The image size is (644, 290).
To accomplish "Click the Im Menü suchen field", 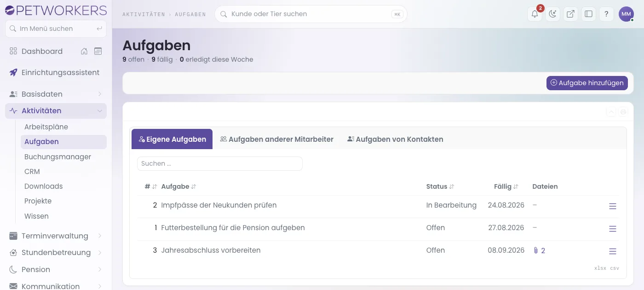I will 56,29.
